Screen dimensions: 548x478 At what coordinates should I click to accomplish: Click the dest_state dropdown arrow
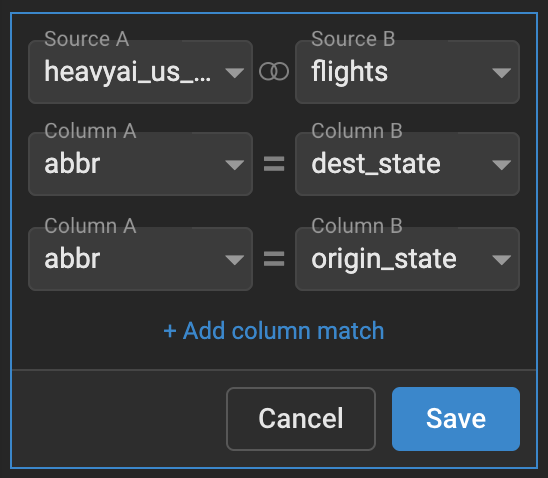(502, 165)
